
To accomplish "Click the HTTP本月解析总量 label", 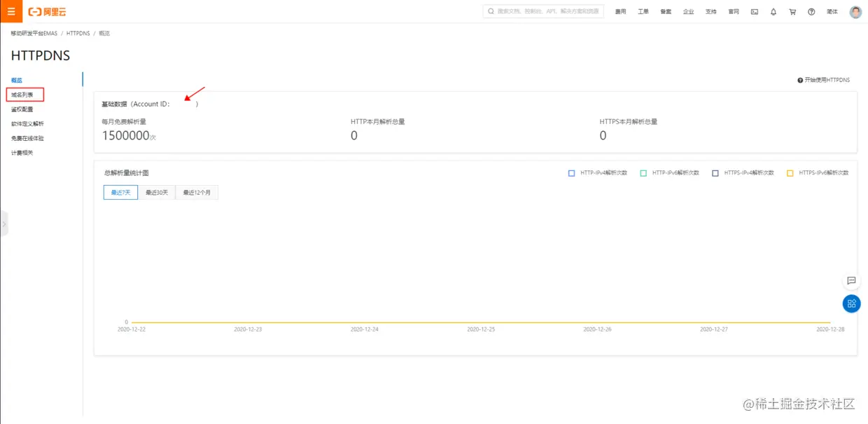I will click(378, 121).
